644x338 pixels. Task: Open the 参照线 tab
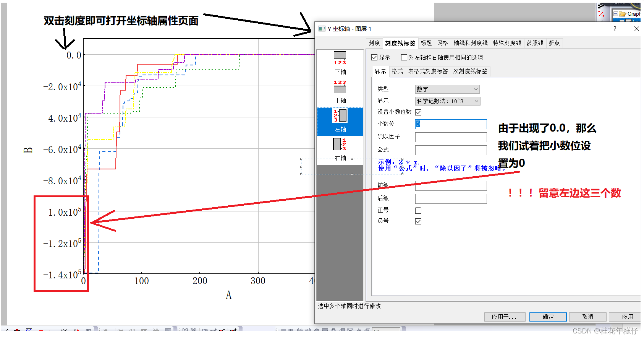tap(535, 43)
